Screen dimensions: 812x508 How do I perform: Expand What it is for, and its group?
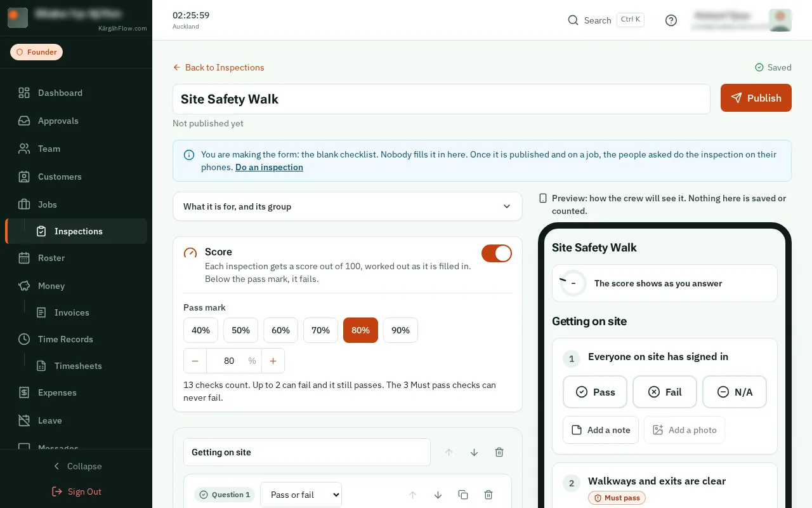coord(348,206)
